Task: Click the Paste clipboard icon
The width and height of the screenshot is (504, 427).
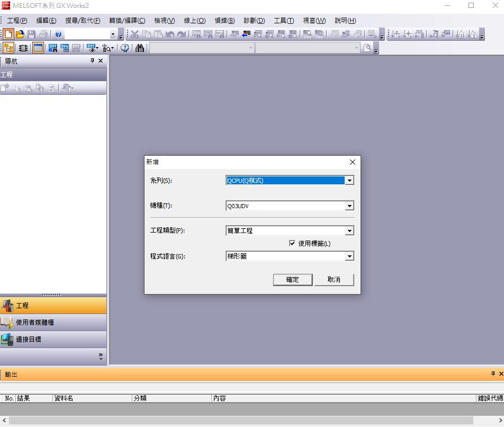Action: point(158,34)
